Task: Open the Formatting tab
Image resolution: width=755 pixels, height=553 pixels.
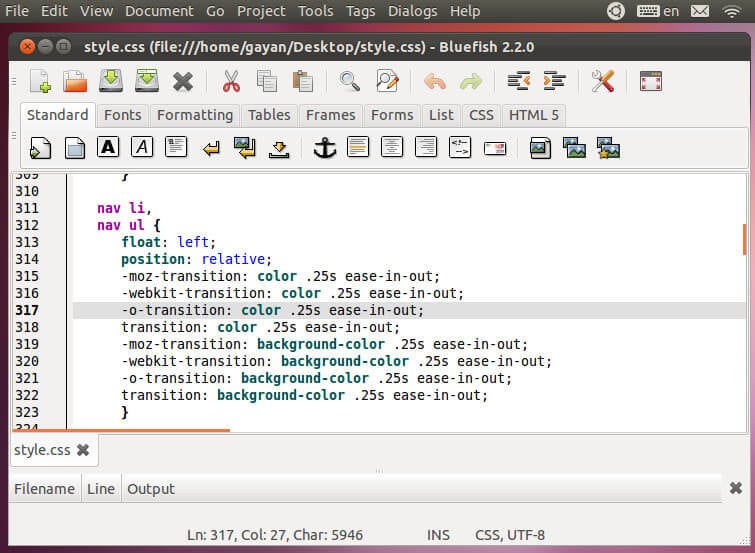Action: [195, 116]
